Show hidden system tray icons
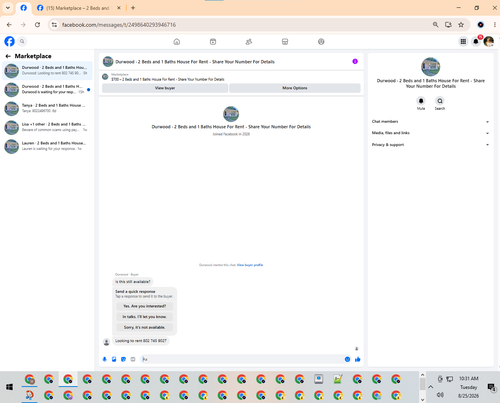Screen dimensions: 500x403 pos(430,387)
